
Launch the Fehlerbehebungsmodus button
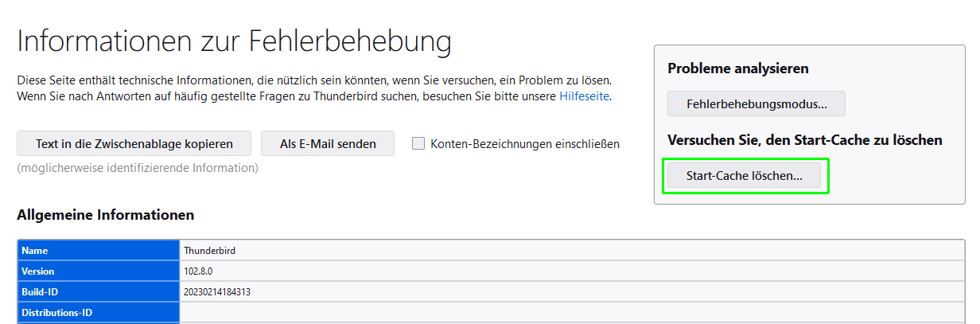(x=756, y=103)
